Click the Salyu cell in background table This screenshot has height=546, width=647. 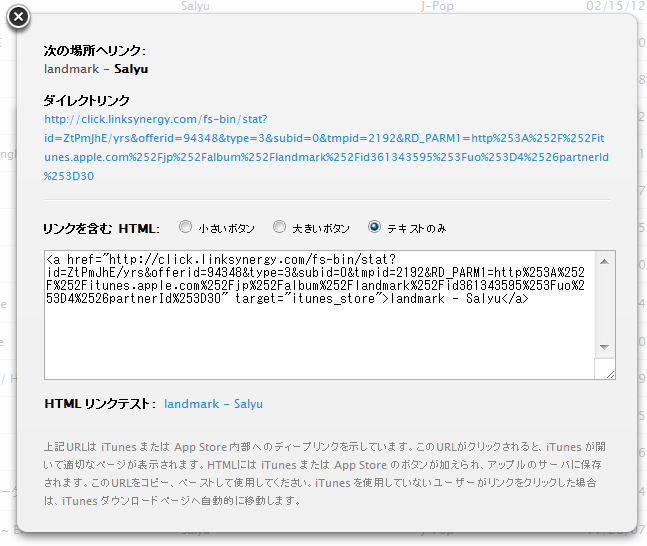click(x=195, y=6)
